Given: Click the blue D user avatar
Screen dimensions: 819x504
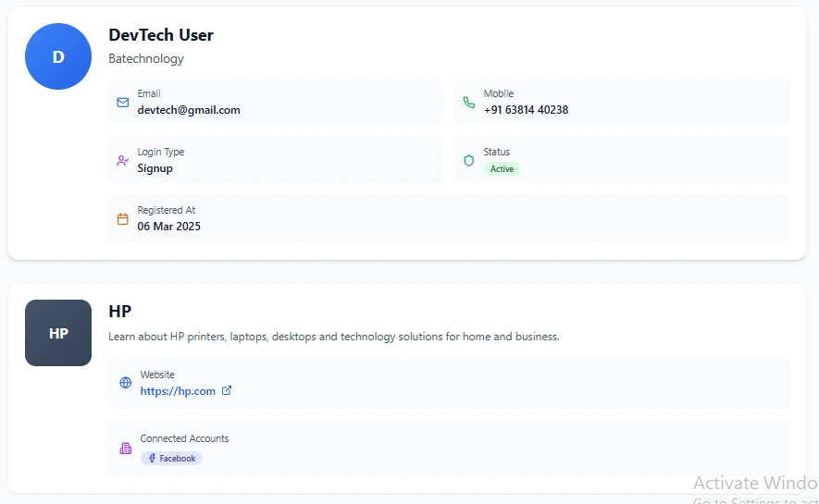Looking at the screenshot, I should 58,56.
